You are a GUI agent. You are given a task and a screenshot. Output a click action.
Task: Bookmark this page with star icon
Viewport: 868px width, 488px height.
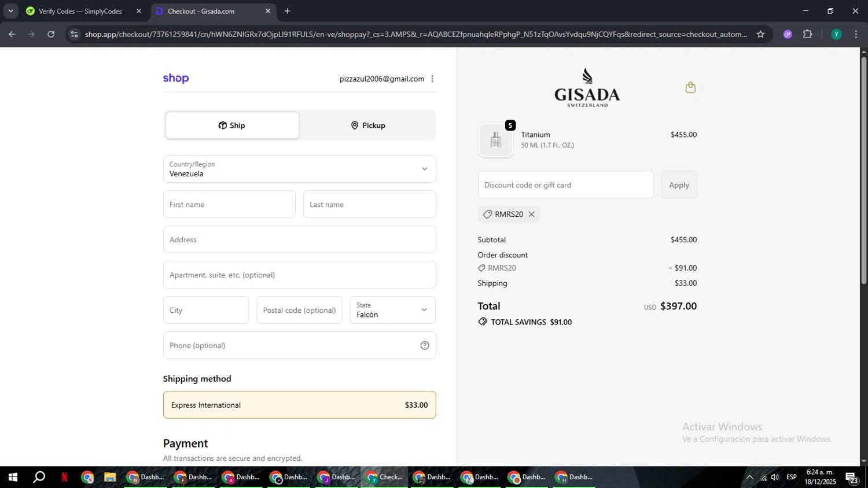coord(760,34)
